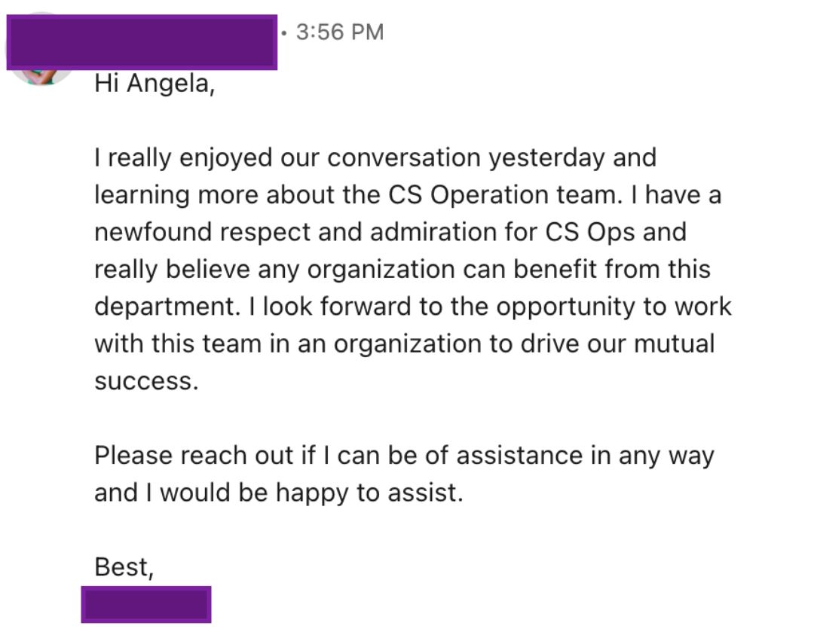Click "I really enjoyed" at paragraph start

click(x=183, y=157)
